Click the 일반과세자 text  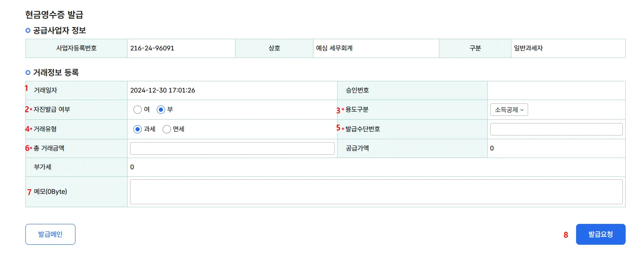coord(529,48)
